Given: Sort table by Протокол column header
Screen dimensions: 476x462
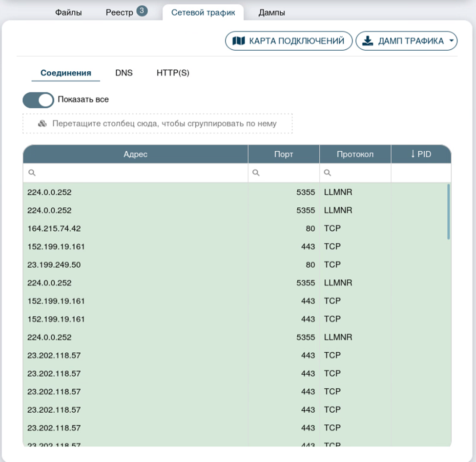Looking at the screenshot, I should [x=355, y=154].
